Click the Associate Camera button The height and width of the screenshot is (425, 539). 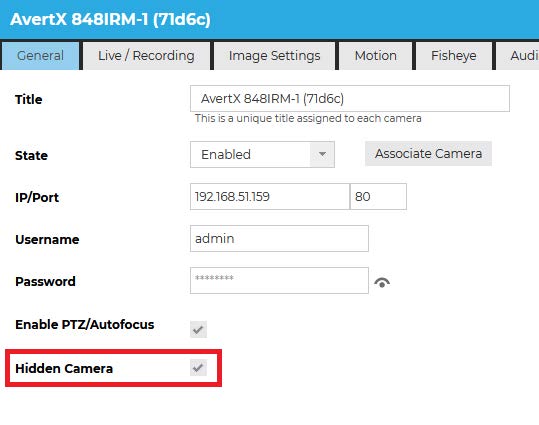[428, 153]
